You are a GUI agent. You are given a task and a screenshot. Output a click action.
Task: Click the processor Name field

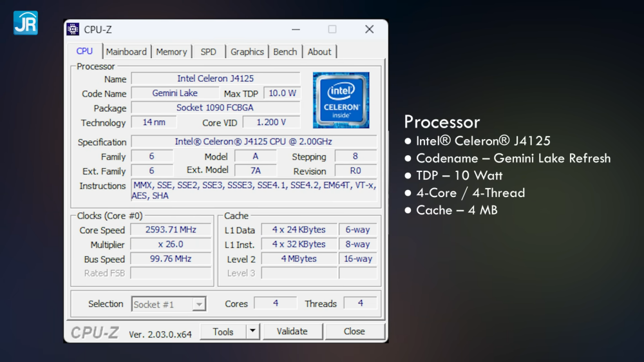215,79
